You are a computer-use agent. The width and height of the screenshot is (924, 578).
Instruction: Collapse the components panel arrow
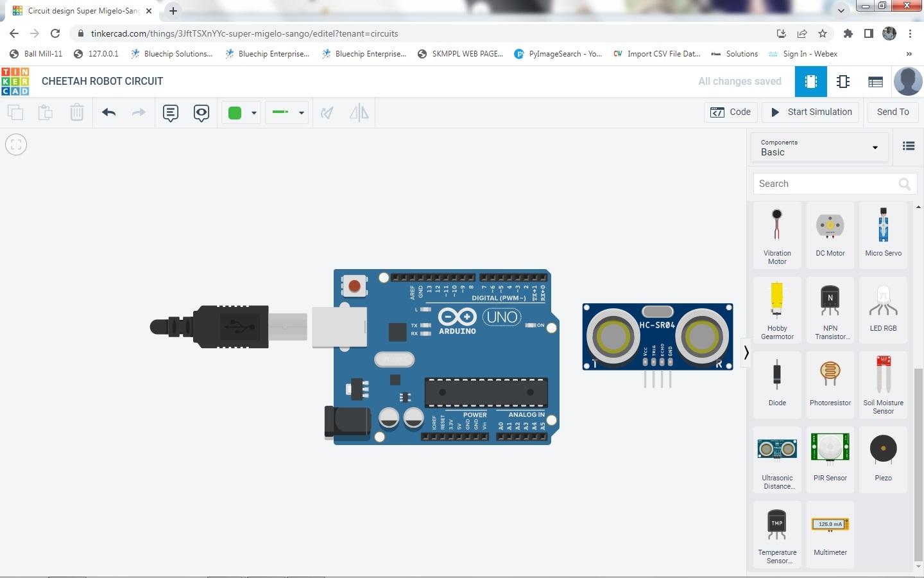[x=746, y=353]
